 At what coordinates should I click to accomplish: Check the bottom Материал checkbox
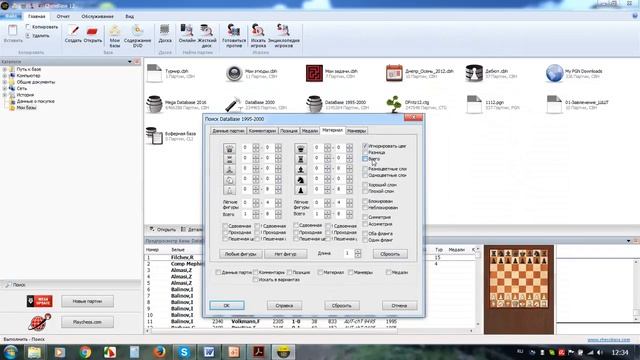pyautogui.click(x=320, y=272)
